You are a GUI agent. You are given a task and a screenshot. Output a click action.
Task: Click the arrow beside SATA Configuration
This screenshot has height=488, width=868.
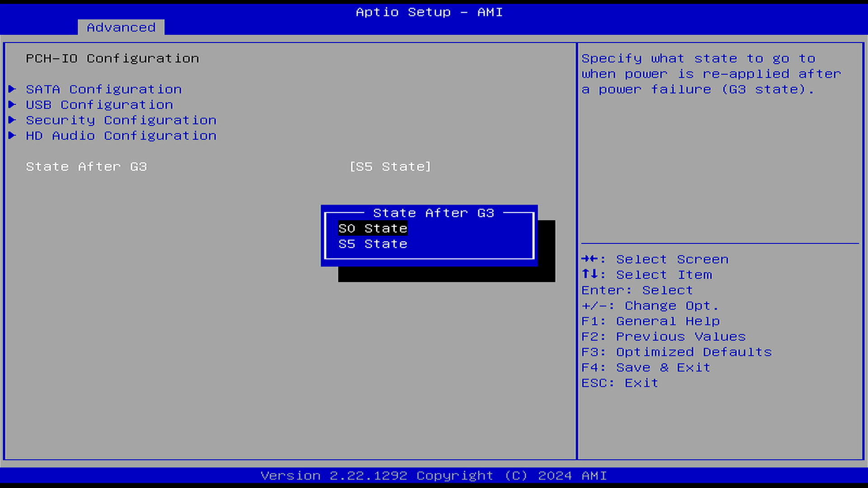12,89
